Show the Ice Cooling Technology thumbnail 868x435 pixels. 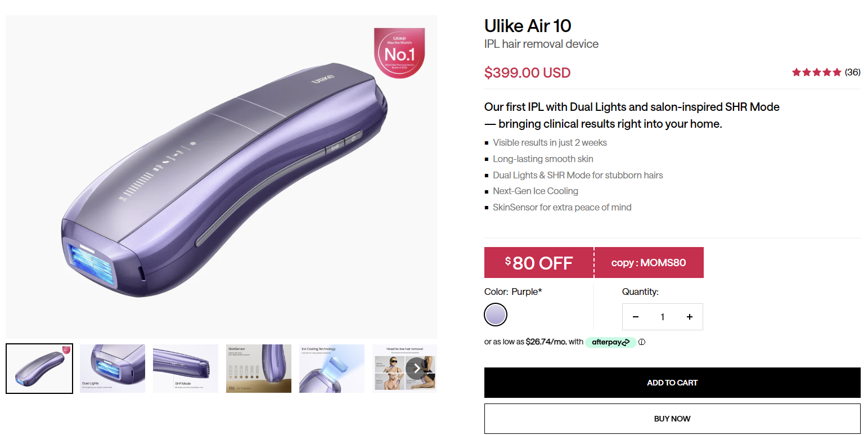(x=332, y=369)
